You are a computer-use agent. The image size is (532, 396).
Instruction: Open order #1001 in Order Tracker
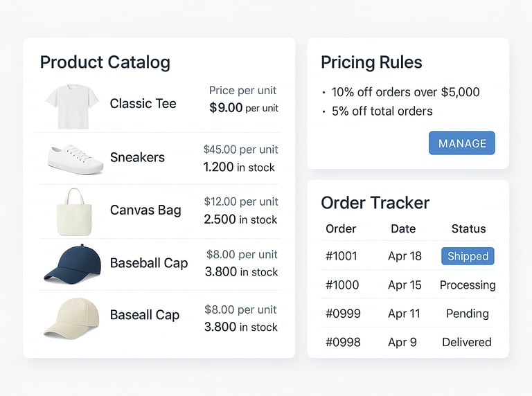(x=342, y=256)
